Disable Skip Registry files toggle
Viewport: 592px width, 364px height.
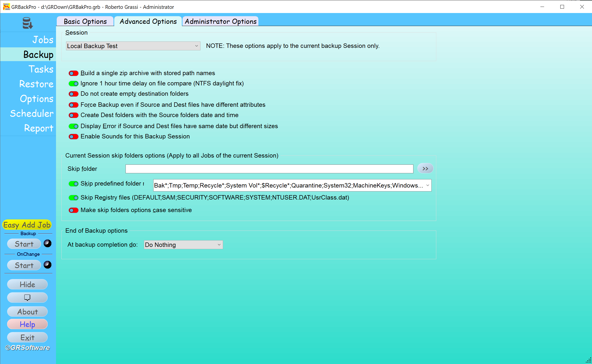73,198
